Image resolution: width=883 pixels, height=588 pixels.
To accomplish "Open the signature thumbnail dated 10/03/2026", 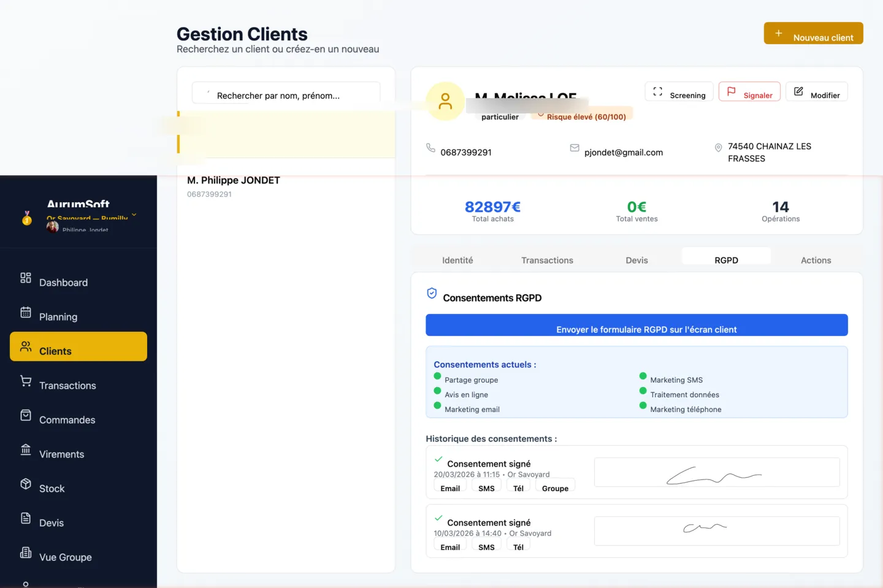I will click(717, 531).
